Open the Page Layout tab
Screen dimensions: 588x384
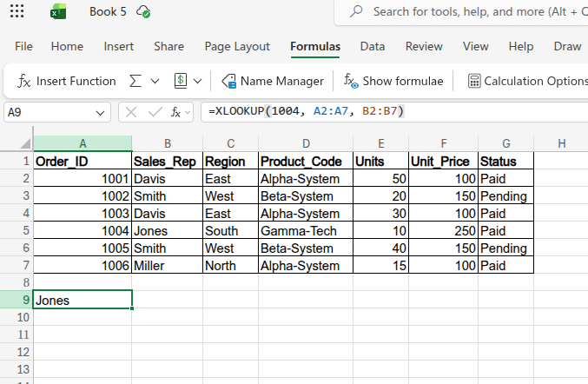(x=237, y=46)
